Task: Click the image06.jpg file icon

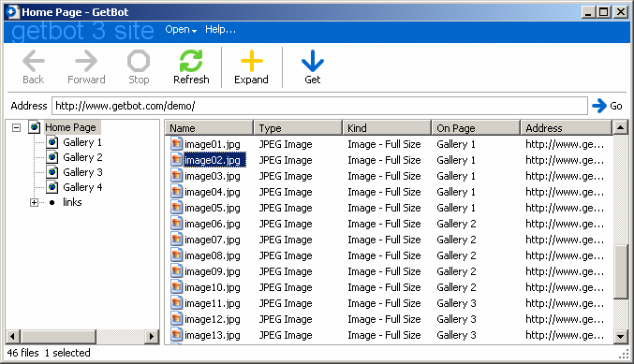Action: coord(176,224)
